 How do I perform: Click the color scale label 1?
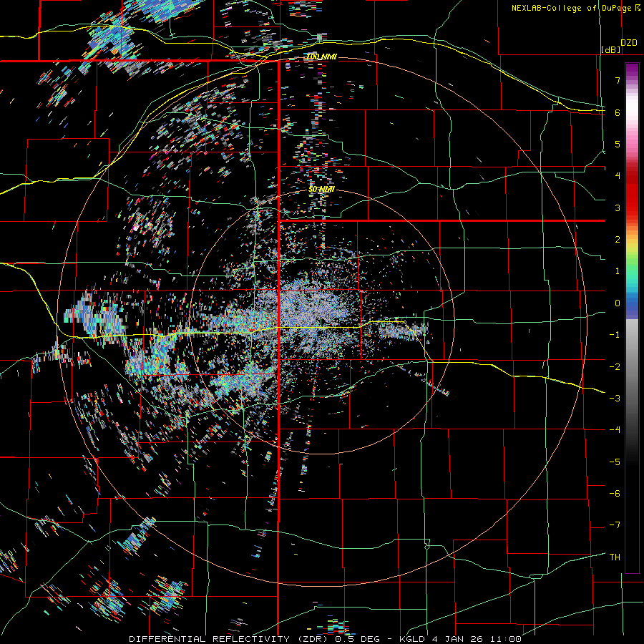618,271
